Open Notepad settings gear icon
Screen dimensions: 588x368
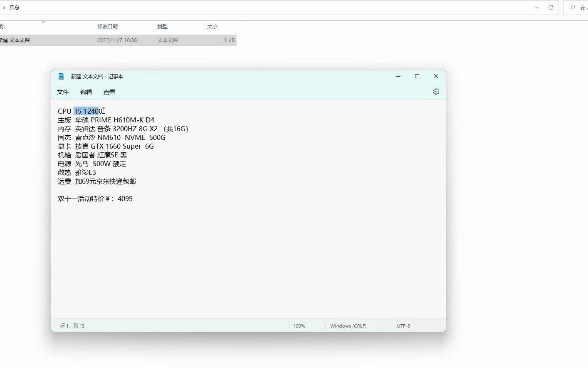pos(436,92)
